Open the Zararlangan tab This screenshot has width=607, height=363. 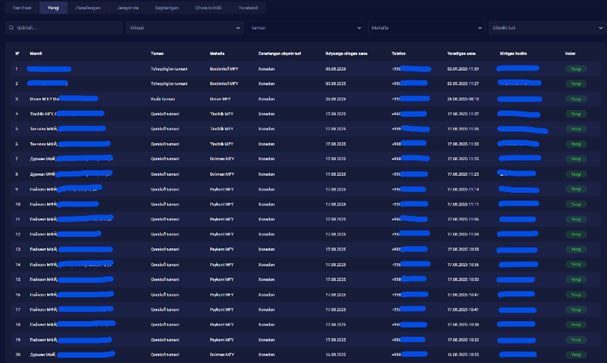pos(88,8)
